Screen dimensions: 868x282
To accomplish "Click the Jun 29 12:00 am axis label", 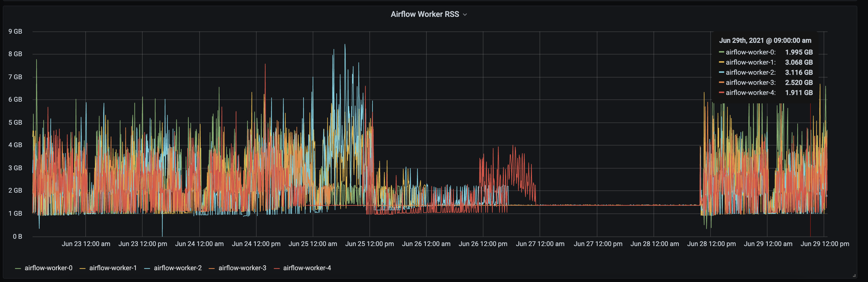I will tap(768, 244).
